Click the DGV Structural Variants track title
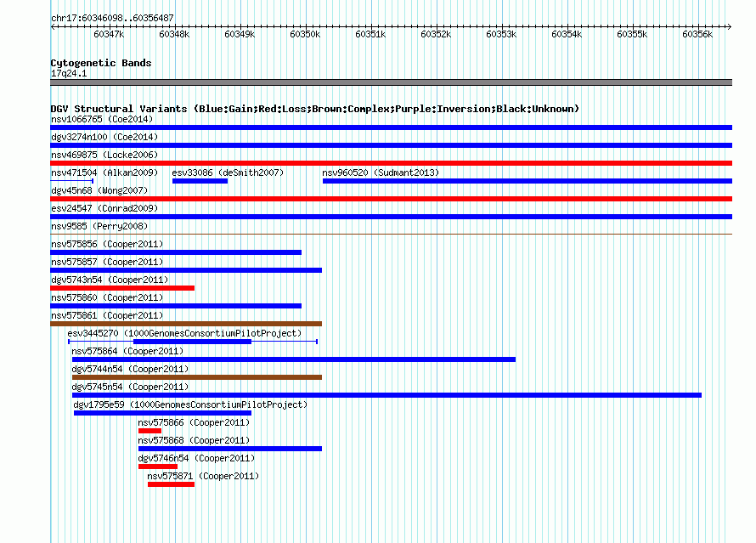The width and height of the screenshot is (756, 543). tap(315, 109)
